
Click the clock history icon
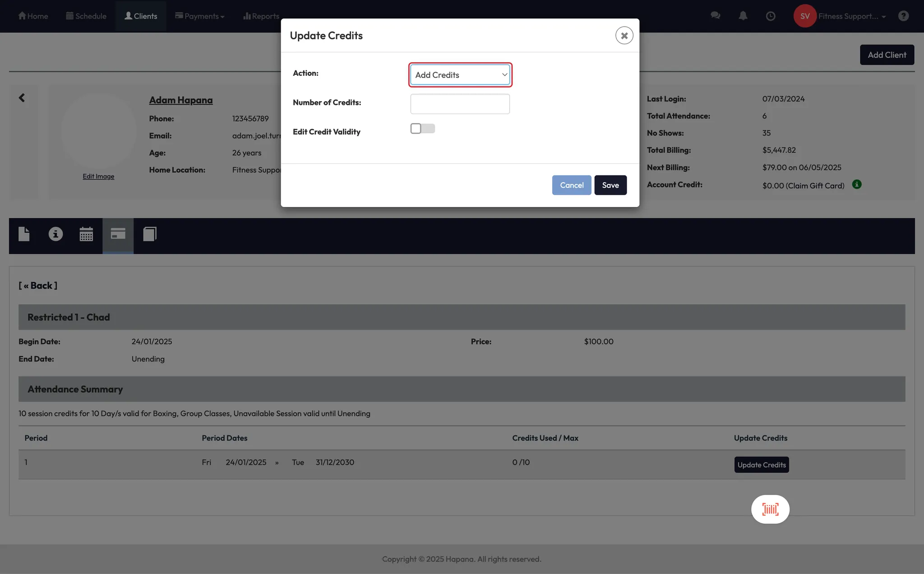tap(771, 16)
